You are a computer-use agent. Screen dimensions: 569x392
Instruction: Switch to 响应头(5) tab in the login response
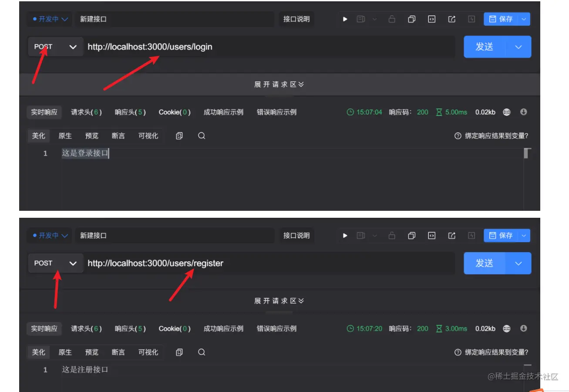(x=130, y=112)
